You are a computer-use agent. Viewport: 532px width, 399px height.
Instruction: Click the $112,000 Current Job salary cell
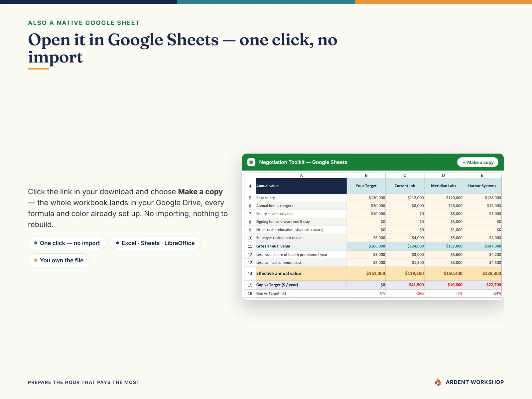coord(405,198)
